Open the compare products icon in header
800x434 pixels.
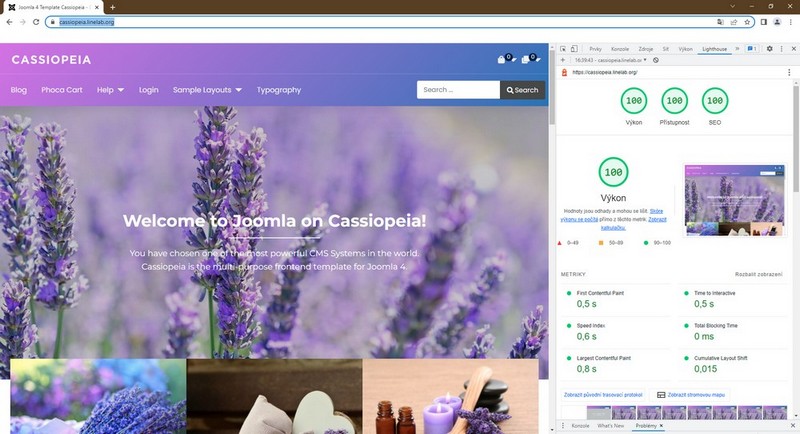(x=531, y=59)
